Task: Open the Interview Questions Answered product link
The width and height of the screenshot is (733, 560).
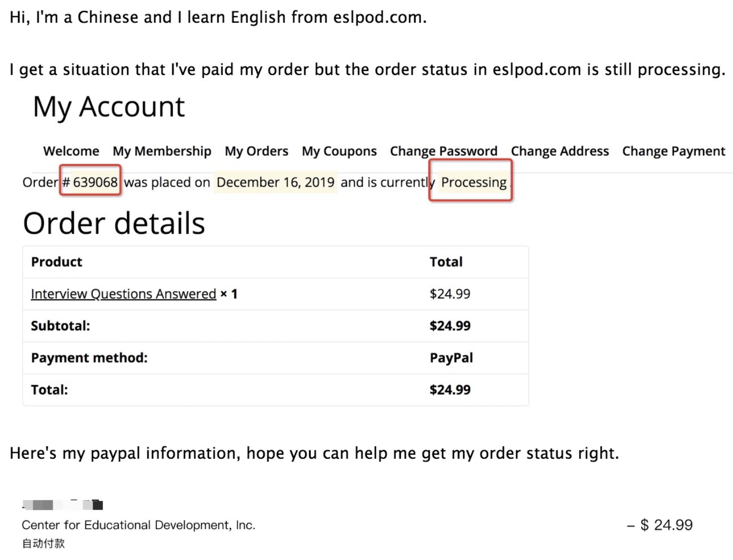Action: [123, 294]
